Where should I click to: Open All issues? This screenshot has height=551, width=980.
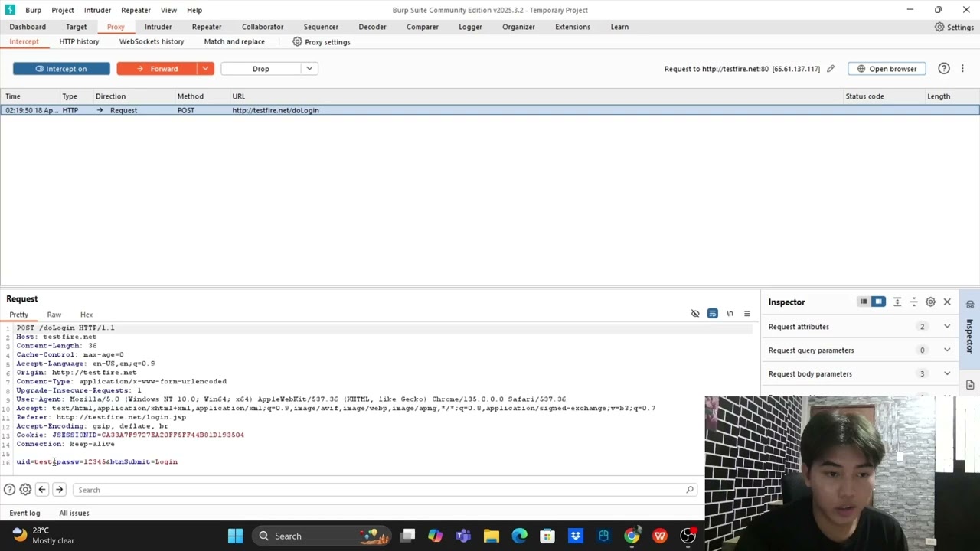(x=74, y=513)
